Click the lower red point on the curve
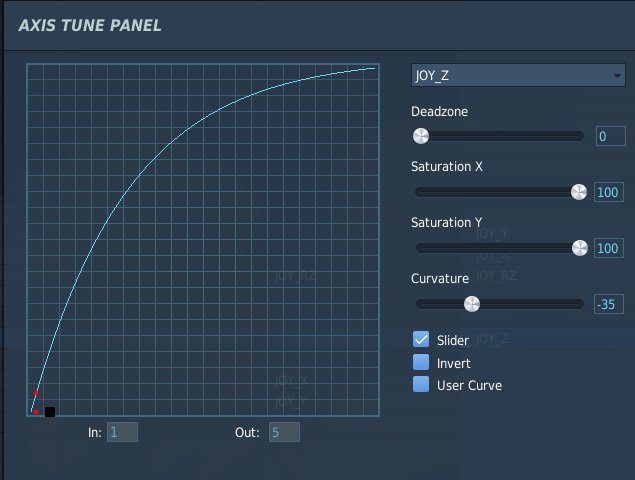Screen dimensions: 635x480 (36, 412)
